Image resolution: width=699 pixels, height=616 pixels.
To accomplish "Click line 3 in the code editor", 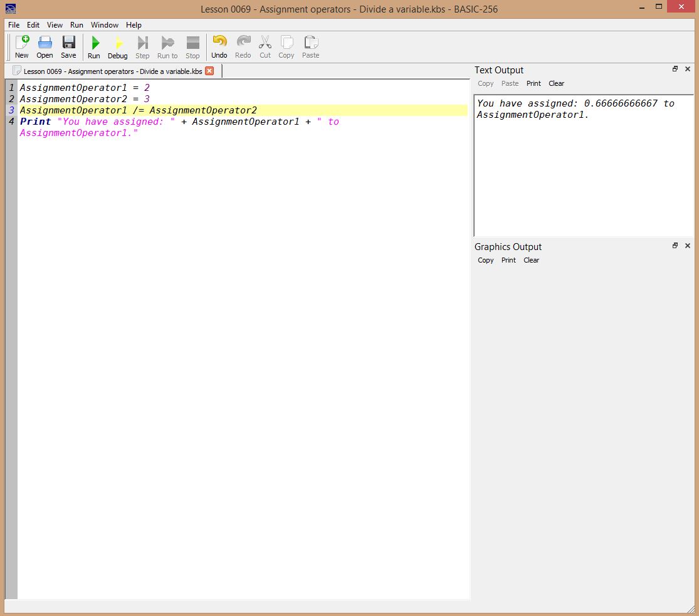I will (x=138, y=110).
